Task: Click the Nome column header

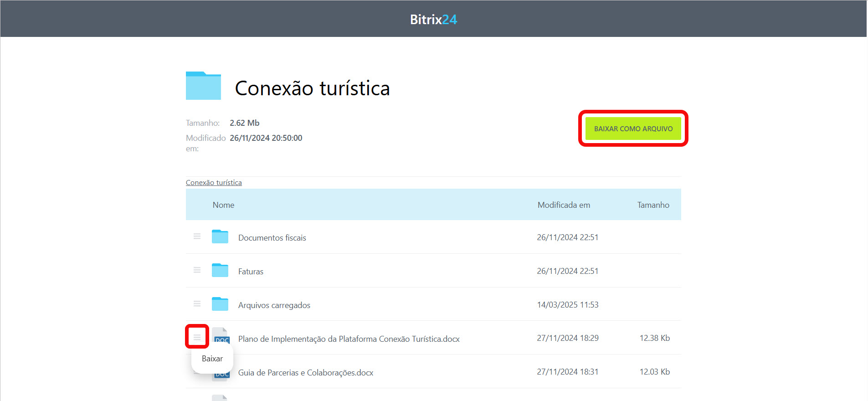Action: tap(223, 205)
